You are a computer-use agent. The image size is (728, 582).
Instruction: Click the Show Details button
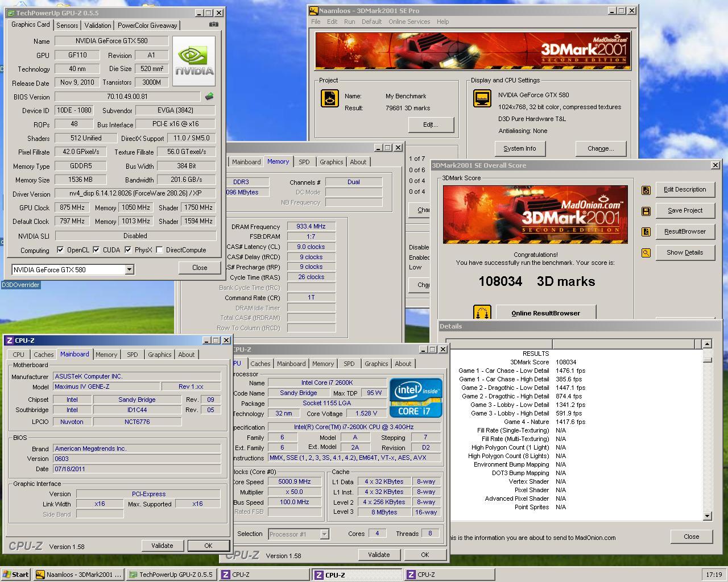[x=685, y=252]
